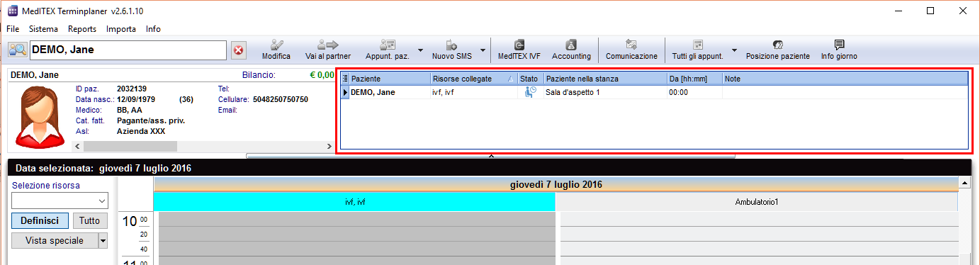This screenshot has width=980, height=265.
Task: Launch MedITEX IVF module
Action: click(519, 49)
